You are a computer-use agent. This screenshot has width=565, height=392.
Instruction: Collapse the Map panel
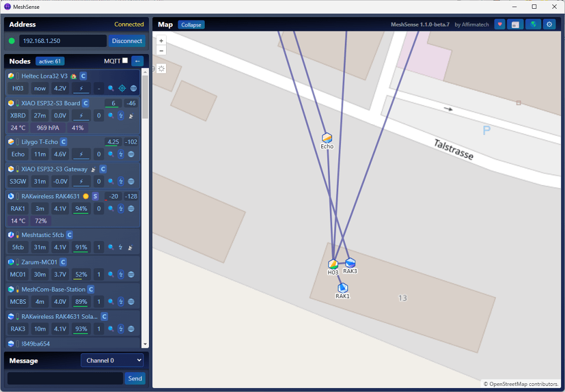pyautogui.click(x=191, y=25)
